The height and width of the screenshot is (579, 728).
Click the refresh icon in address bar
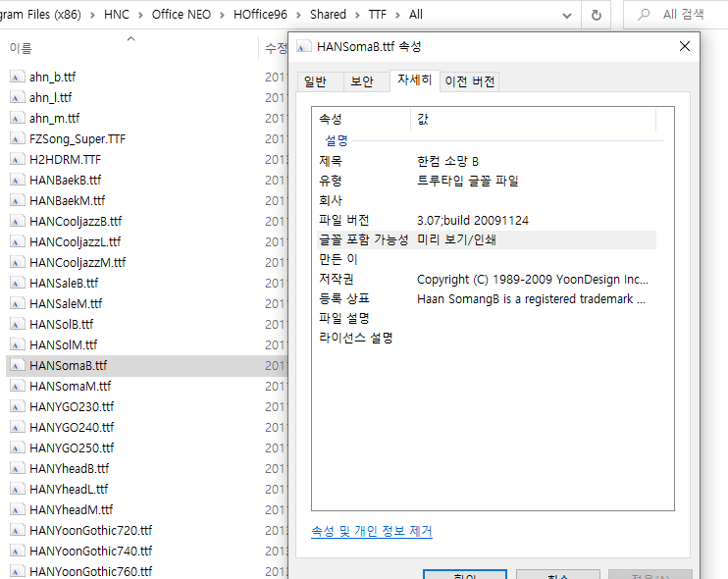point(597,16)
